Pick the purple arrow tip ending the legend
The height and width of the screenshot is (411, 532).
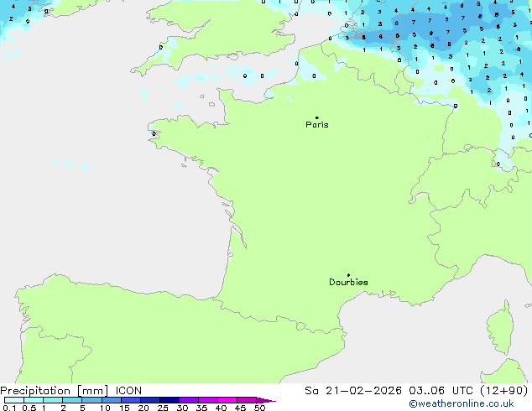(x=266, y=400)
